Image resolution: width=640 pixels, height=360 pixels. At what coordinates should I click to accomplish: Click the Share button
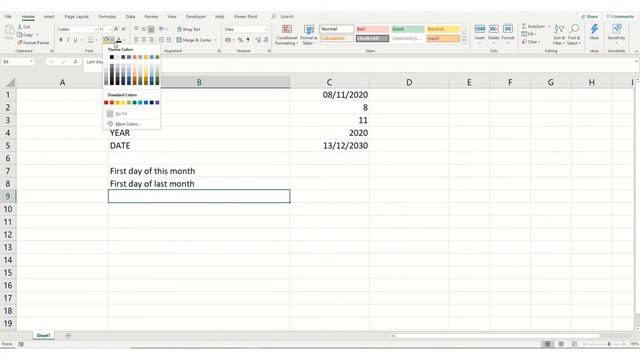[589, 17]
